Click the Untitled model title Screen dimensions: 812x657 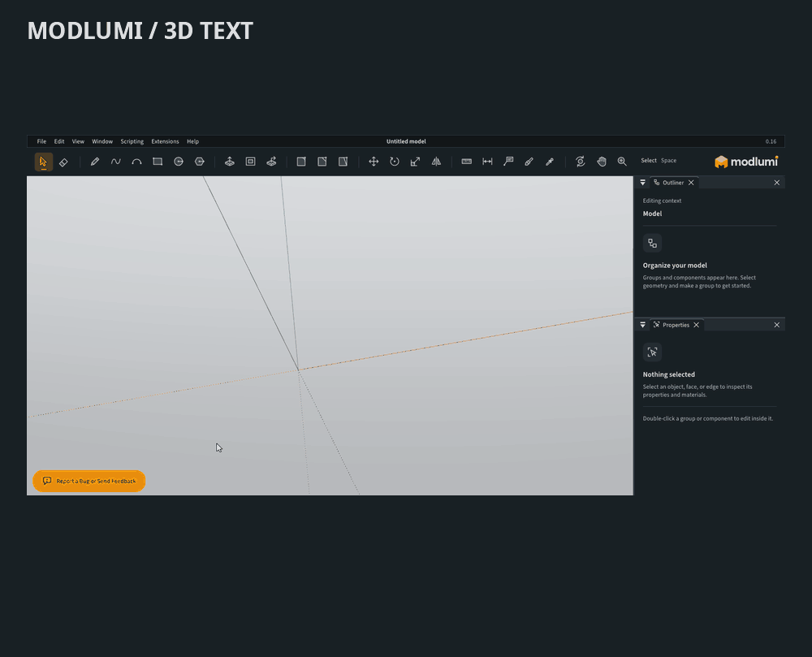click(406, 141)
